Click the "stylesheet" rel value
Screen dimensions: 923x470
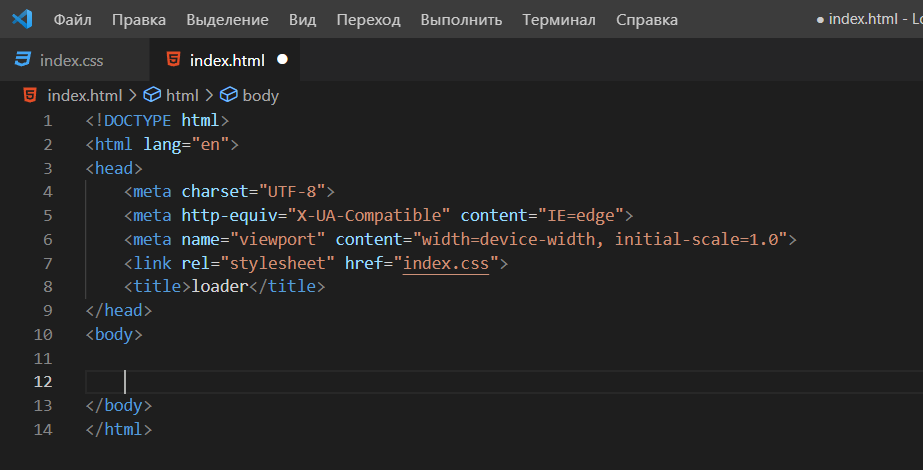pyautogui.click(x=277, y=263)
